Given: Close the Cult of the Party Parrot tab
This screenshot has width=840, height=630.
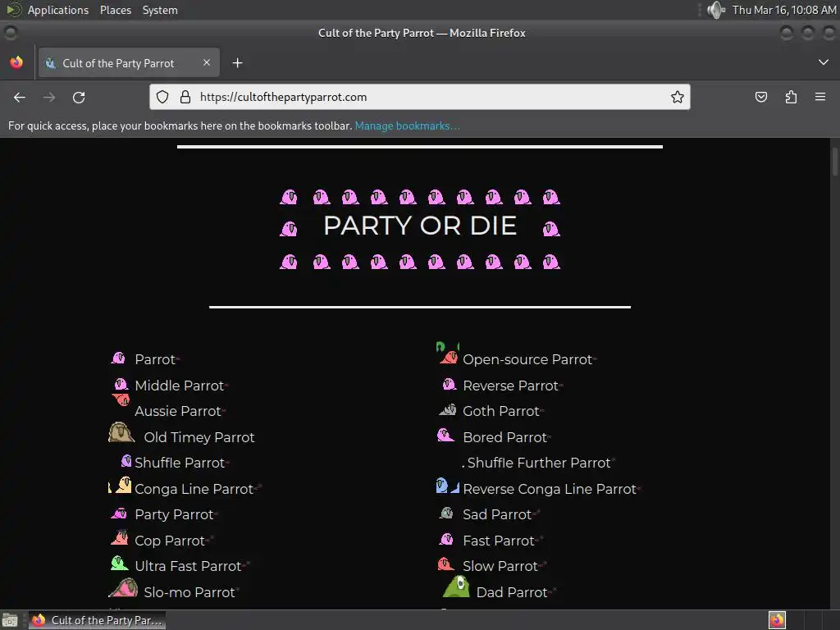Looking at the screenshot, I should tap(207, 62).
